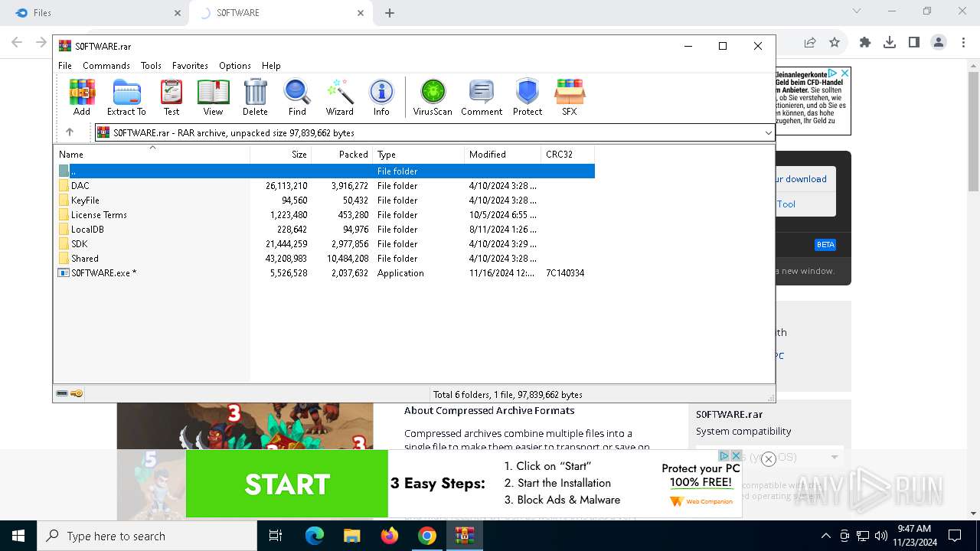Viewport: 980px width, 551px height.
Task: Sort by the Type column header
Action: [x=419, y=155]
